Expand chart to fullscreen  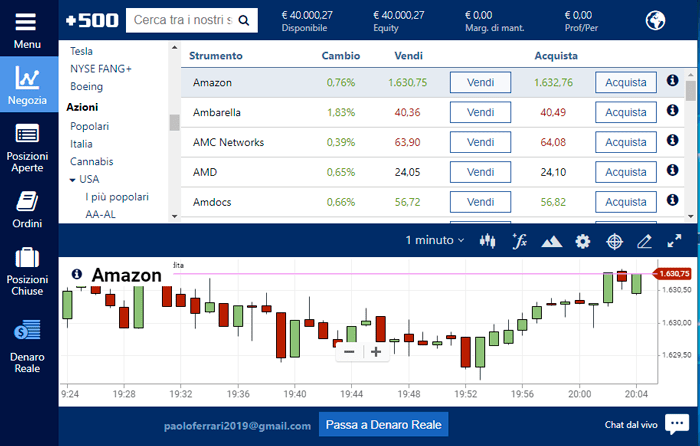674,241
